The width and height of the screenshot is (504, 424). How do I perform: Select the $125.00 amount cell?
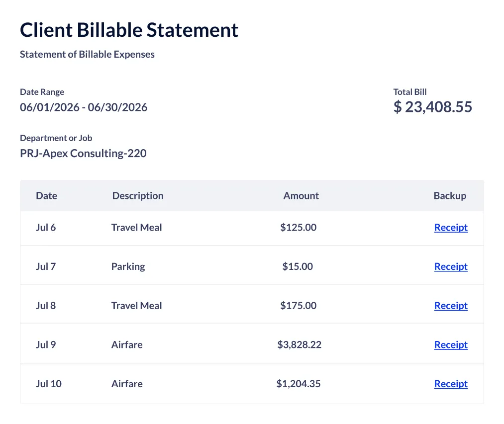coord(299,228)
